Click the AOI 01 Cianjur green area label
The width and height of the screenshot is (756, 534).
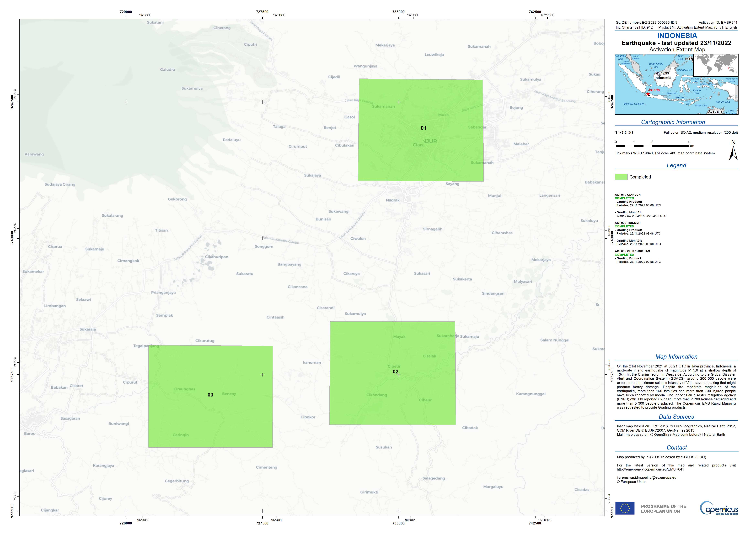pos(423,128)
